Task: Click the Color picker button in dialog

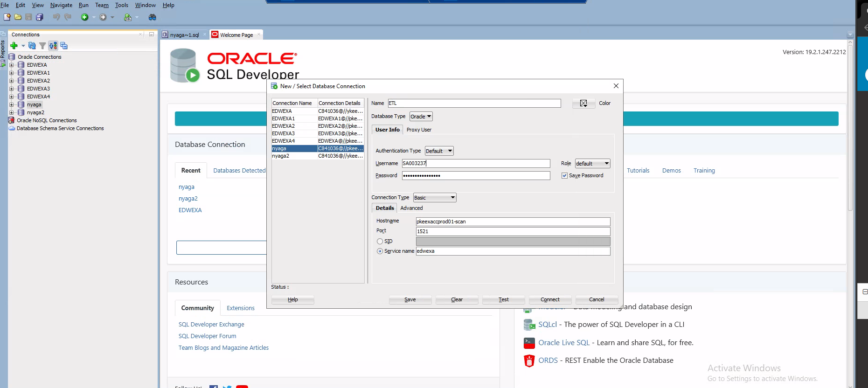Action: (x=583, y=103)
